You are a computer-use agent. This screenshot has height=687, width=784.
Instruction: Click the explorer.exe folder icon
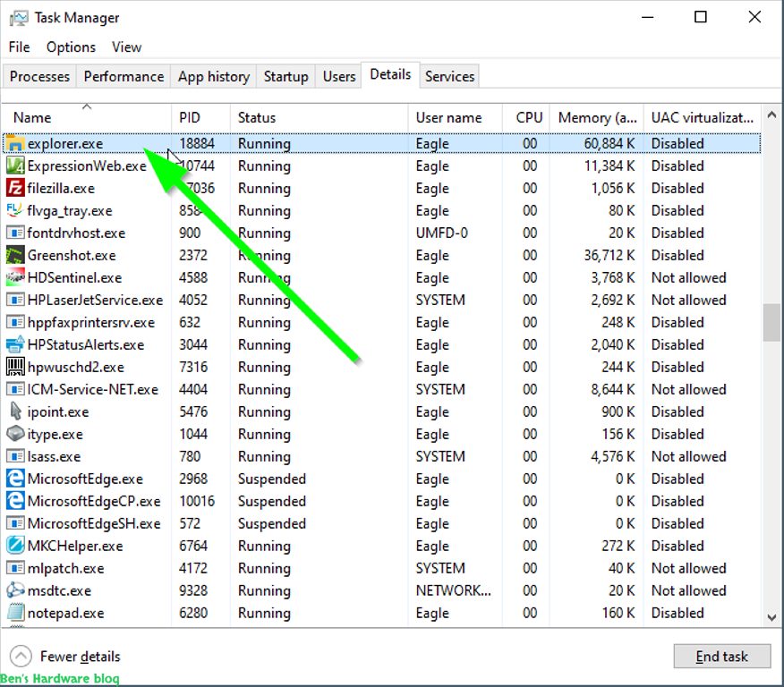coord(15,144)
